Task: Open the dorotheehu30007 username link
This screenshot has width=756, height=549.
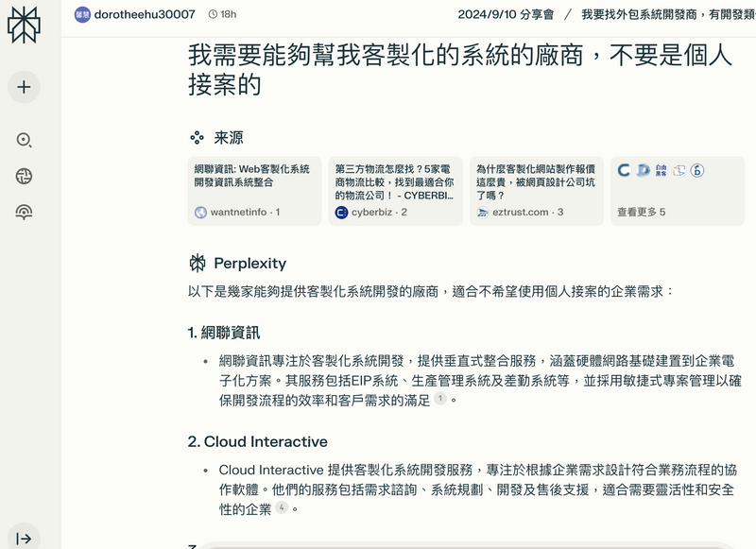Action: pos(145,14)
